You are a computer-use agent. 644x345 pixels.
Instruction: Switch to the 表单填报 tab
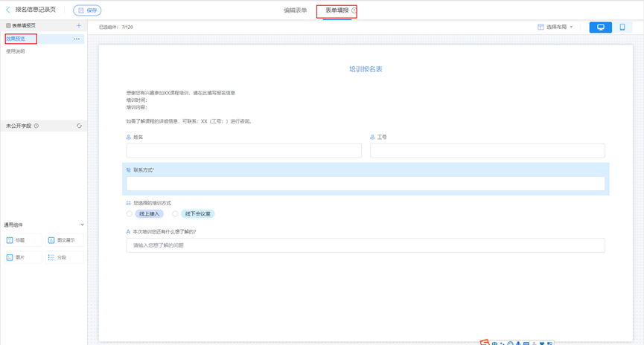(337, 10)
